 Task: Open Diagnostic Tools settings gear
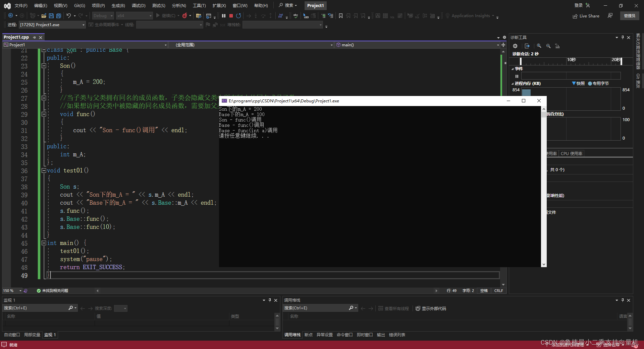pos(515,46)
